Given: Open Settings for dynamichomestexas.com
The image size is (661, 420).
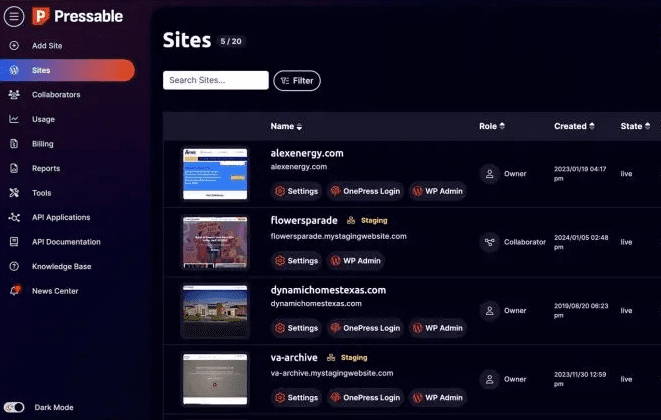Looking at the screenshot, I should click(x=296, y=328).
